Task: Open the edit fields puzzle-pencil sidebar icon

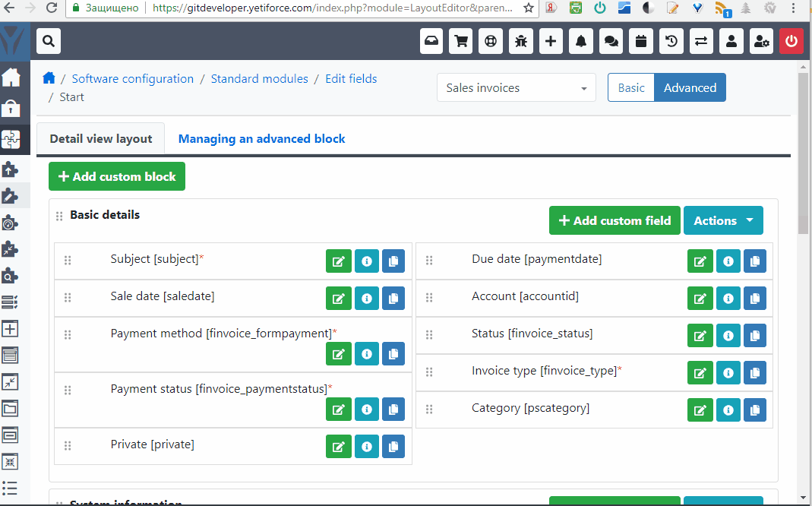Action: point(11,196)
